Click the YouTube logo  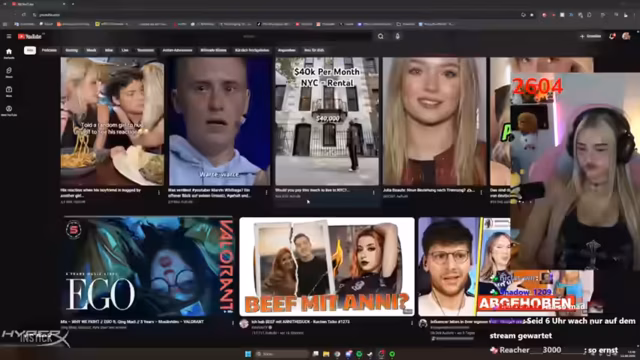[x=30, y=36]
